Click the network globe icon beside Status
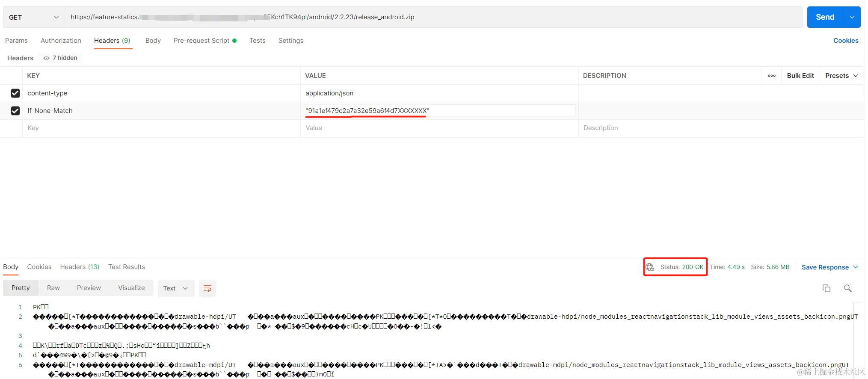 coord(650,267)
